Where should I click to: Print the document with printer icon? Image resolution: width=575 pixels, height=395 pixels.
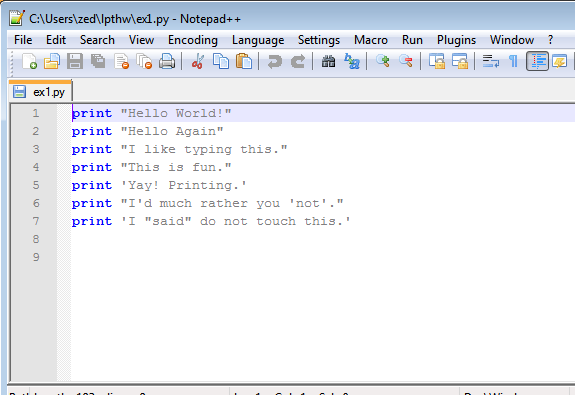(167, 61)
